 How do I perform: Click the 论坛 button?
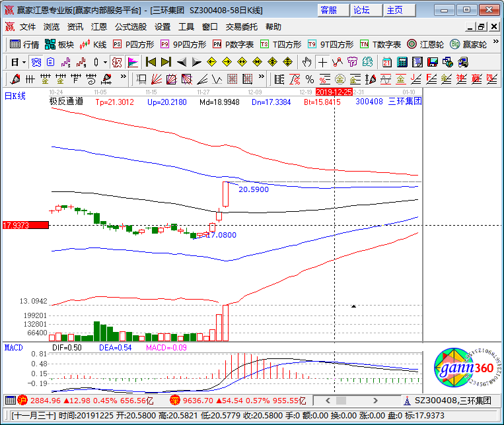tap(367, 11)
